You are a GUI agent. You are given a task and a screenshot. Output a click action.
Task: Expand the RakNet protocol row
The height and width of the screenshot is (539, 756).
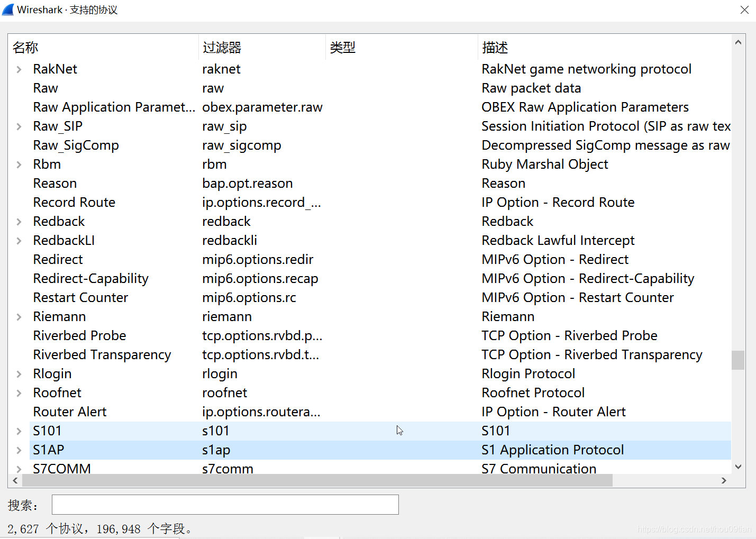click(19, 69)
